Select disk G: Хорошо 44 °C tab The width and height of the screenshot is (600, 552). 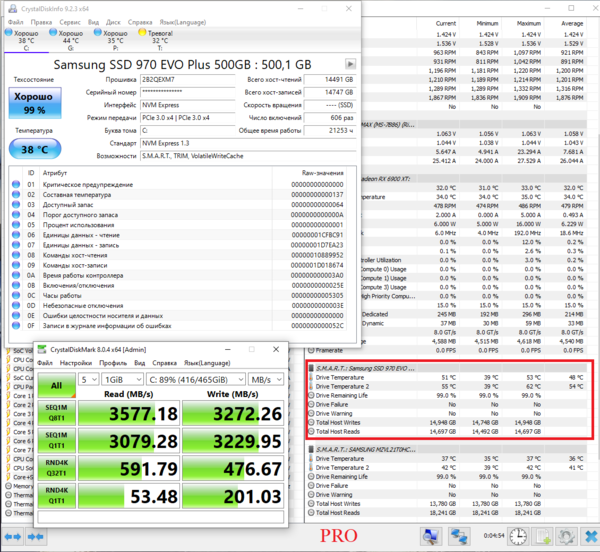(x=70, y=40)
